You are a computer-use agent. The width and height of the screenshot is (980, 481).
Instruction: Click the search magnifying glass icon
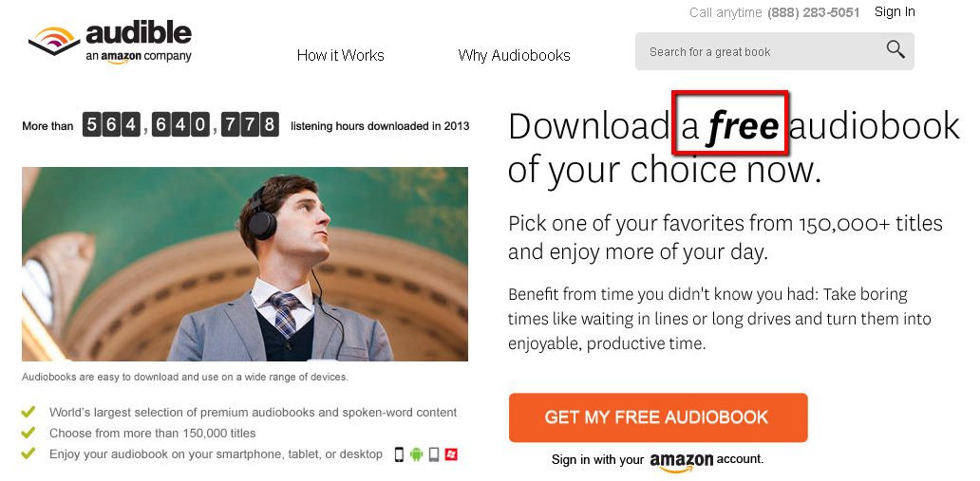click(x=895, y=49)
